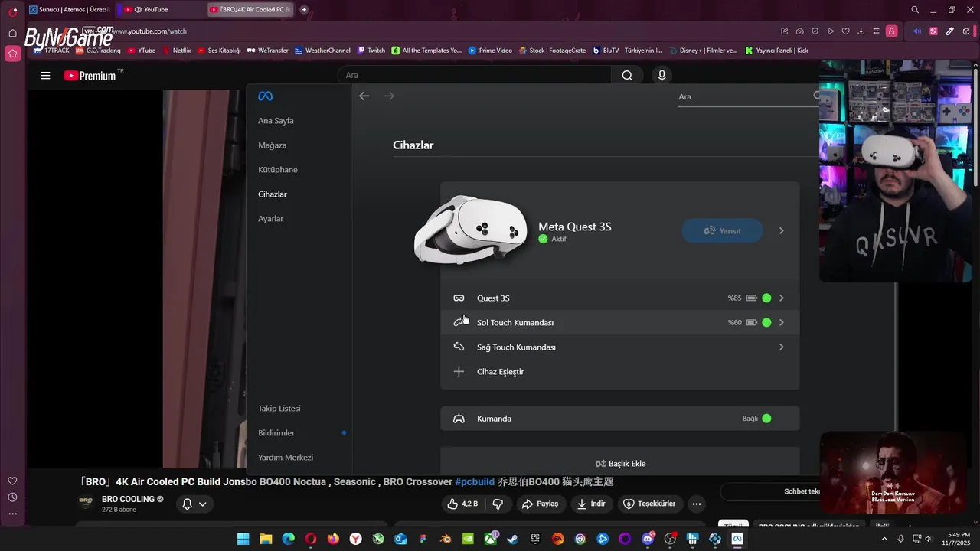
Task: Click Sağ Touch Kumandası controller icon
Action: (x=459, y=347)
